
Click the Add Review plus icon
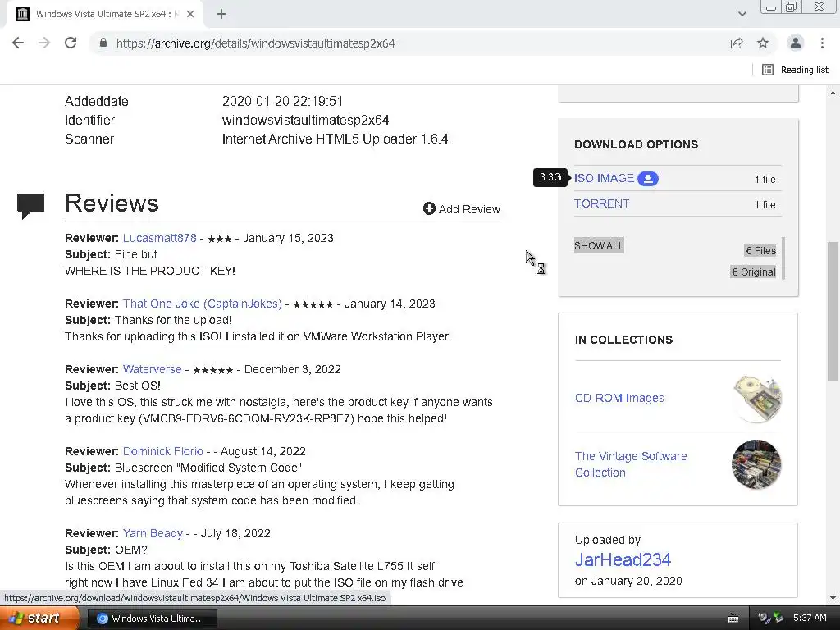[429, 209]
